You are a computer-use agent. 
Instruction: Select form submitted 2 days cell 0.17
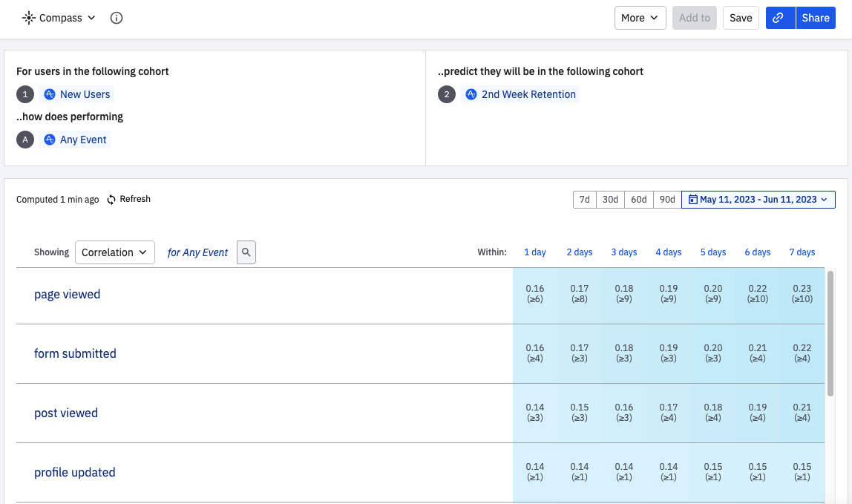[579, 353]
